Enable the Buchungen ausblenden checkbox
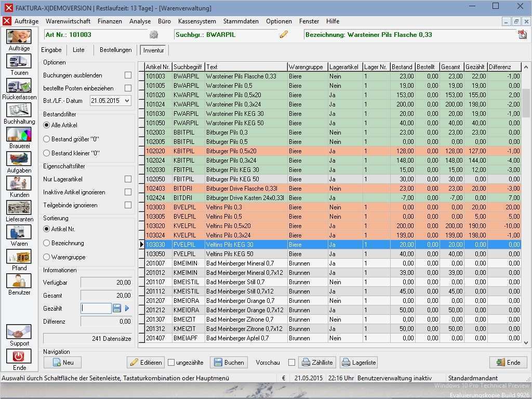Viewport: 532px width, 399px height. point(127,76)
